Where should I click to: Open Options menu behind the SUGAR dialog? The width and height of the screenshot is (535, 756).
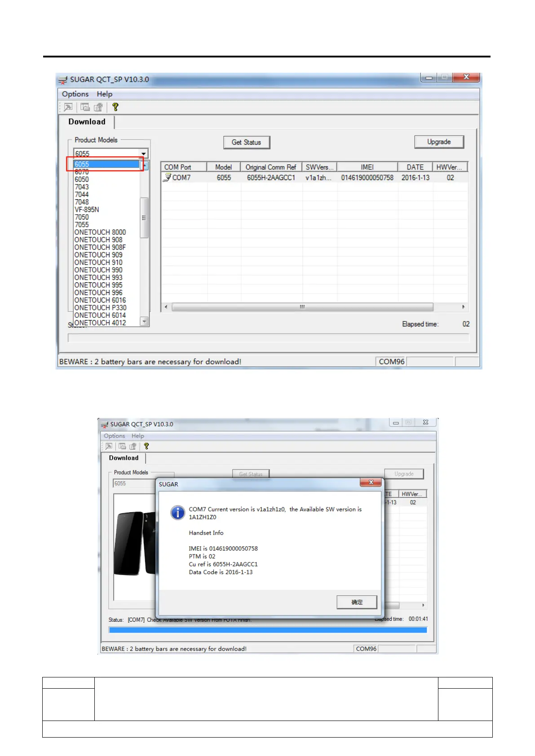pyautogui.click(x=115, y=436)
